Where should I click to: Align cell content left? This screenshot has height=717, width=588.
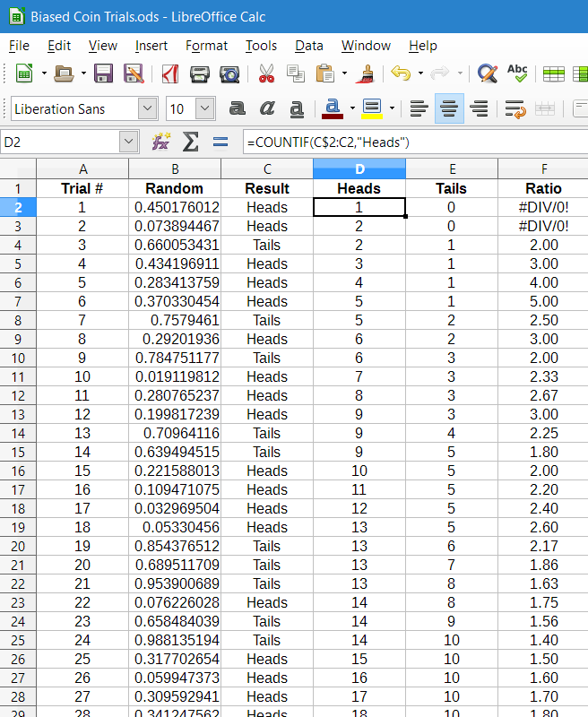click(x=419, y=108)
